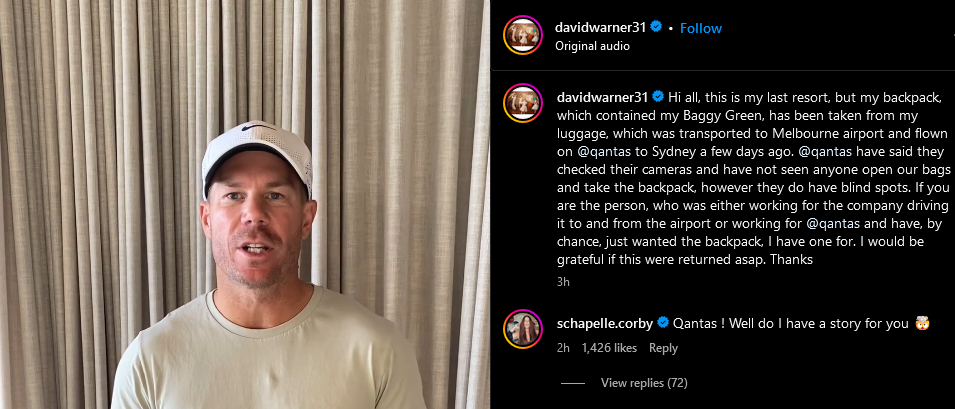Open davidwarner31 profile picture in the header
Screen dimensions: 955x409
pyautogui.click(x=523, y=35)
